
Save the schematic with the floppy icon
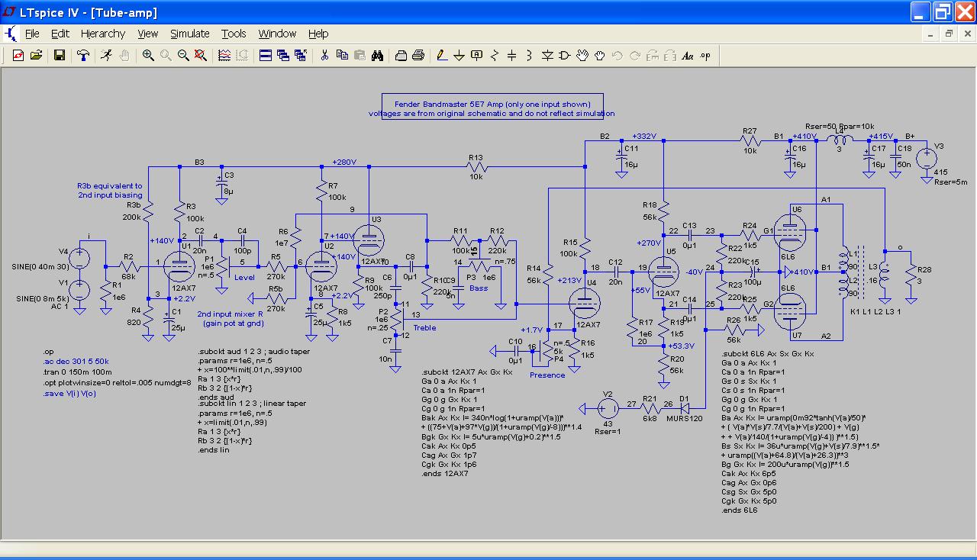click(59, 56)
